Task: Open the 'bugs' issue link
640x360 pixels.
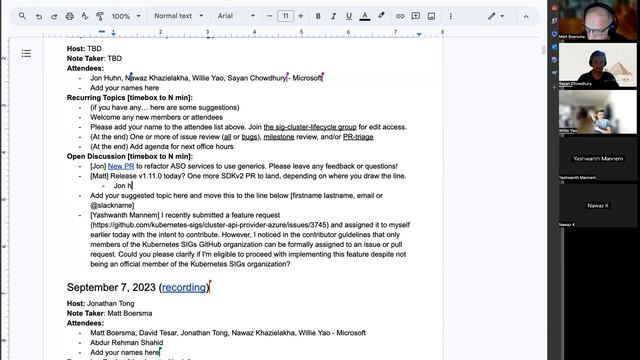Action: (249, 137)
